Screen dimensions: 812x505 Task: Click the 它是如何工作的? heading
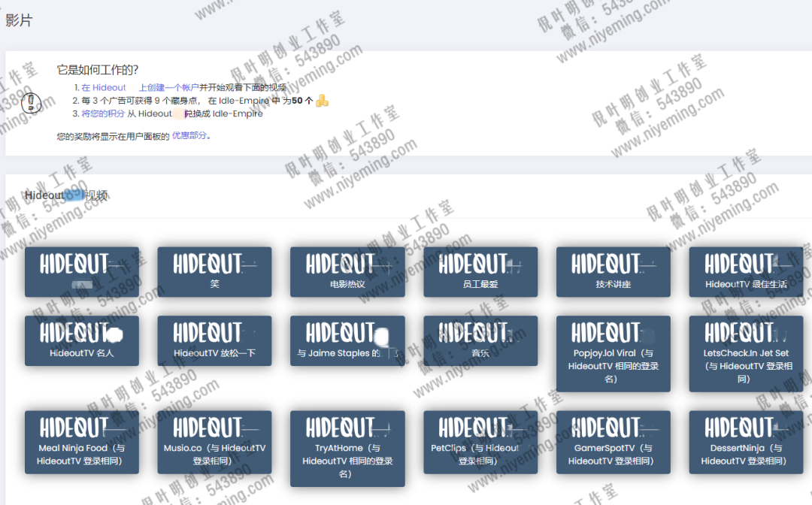pos(97,70)
